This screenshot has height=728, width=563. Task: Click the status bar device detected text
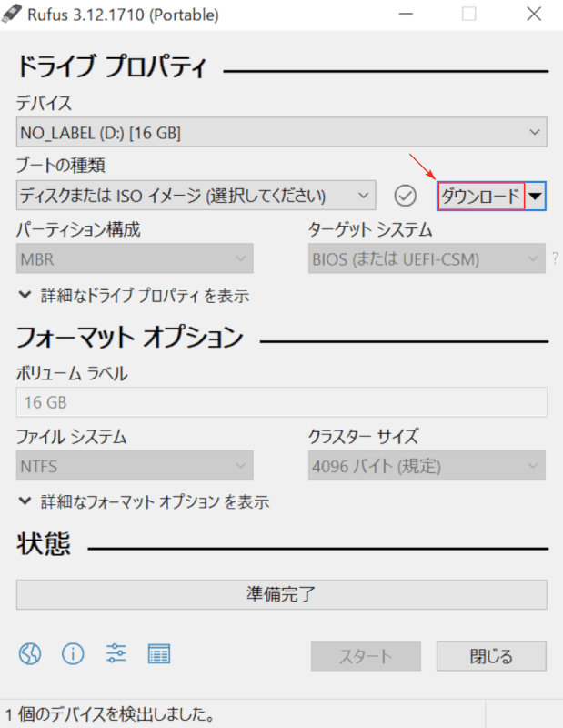pos(109,713)
